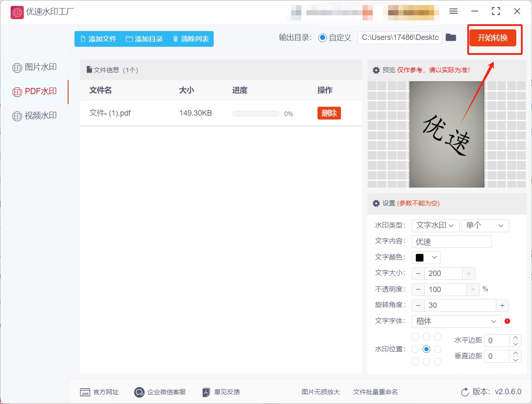
Task: Switch to 图片水印 tab
Action: point(34,67)
